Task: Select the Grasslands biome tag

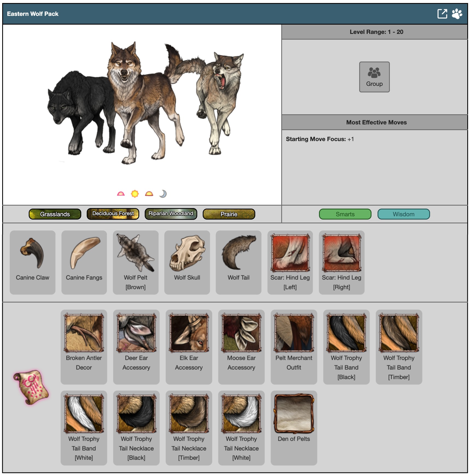Action: 55,214
